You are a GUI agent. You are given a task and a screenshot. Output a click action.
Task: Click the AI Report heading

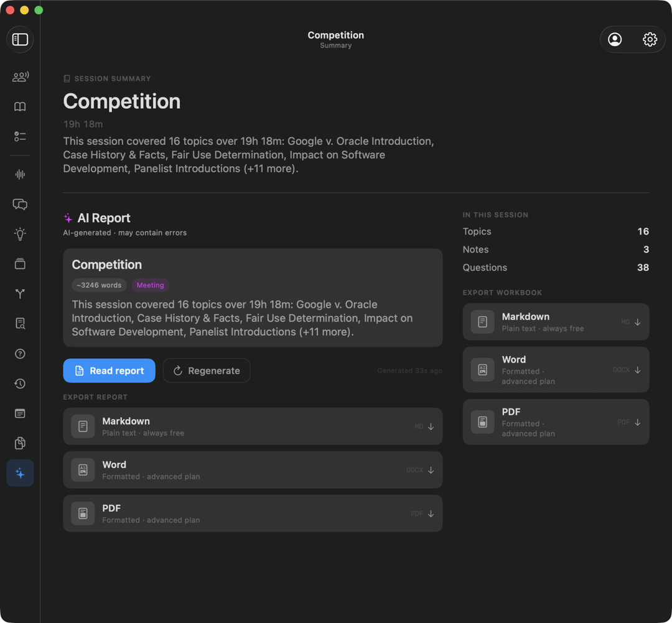(x=104, y=218)
